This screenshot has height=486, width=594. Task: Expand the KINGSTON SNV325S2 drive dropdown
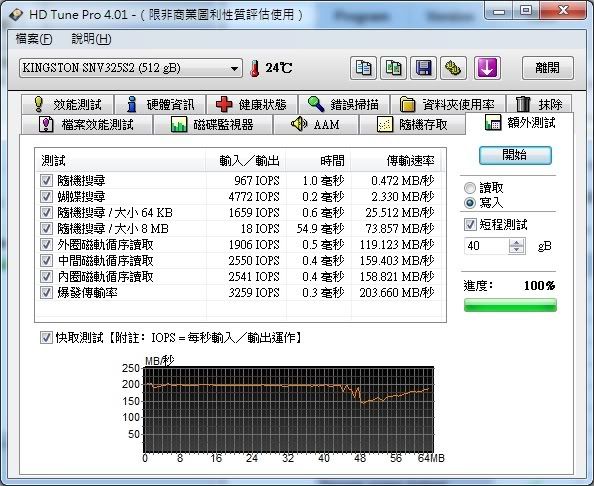[x=234, y=69]
